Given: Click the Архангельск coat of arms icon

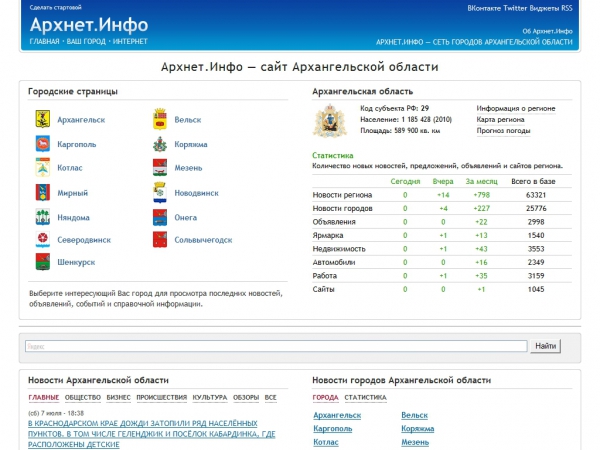Looking at the screenshot, I should (42, 119).
